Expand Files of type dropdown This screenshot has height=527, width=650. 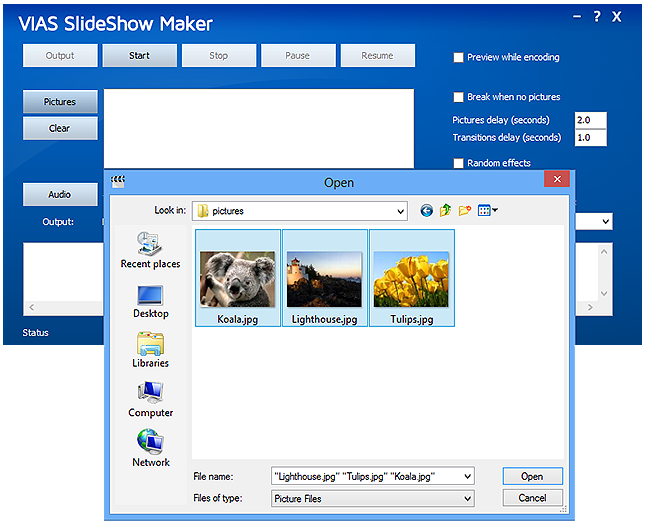[x=467, y=498]
